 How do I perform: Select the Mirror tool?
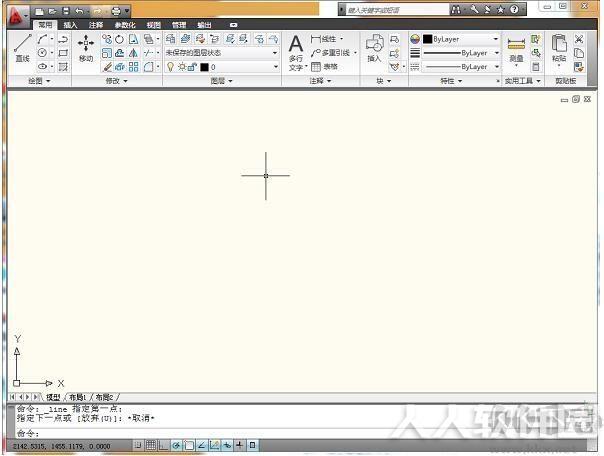click(x=133, y=53)
